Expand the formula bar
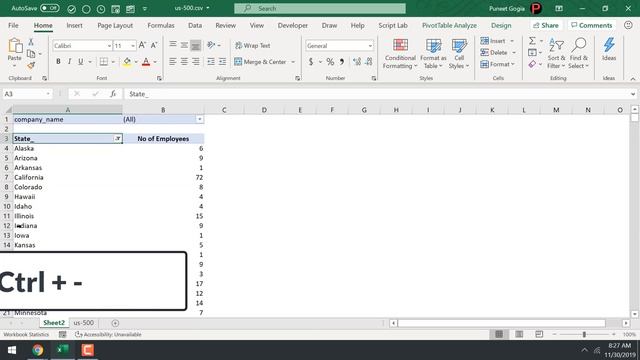Image resolution: width=640 pixels, height=360 pixels. point(633,94)
